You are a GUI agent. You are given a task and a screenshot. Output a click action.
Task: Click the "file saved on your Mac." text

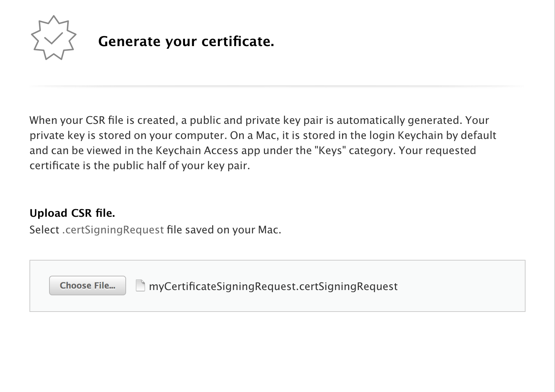pos(224,230)
